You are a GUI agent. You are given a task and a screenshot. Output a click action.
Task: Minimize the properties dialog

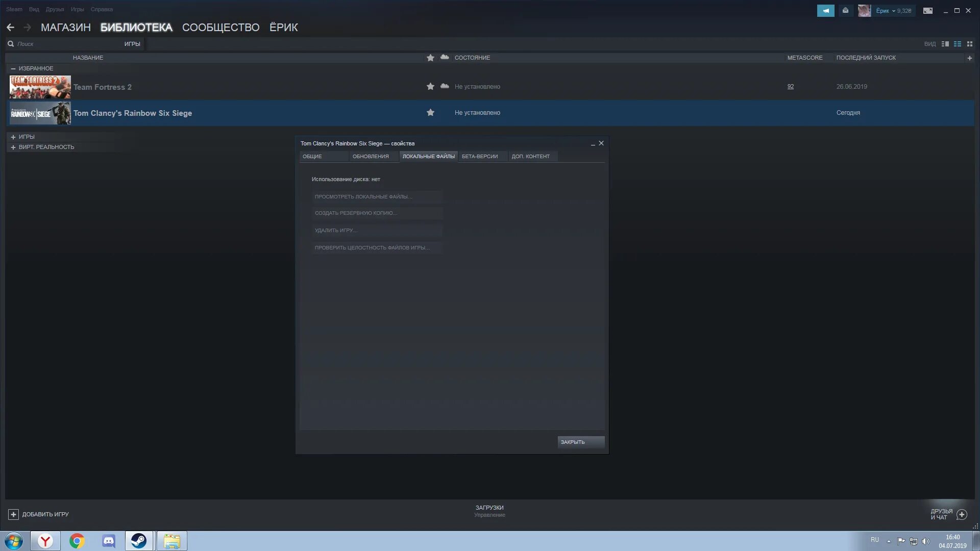click(x=593, y=143)
